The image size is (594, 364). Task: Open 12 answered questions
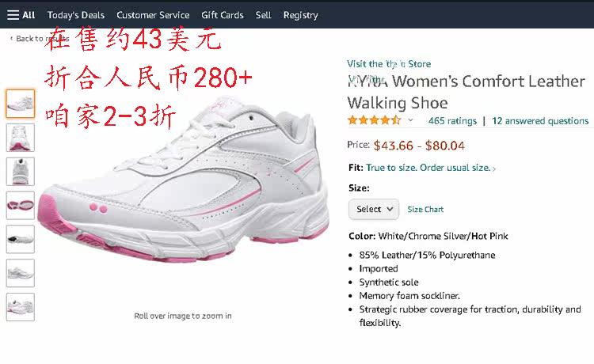(x=540, y=121)
